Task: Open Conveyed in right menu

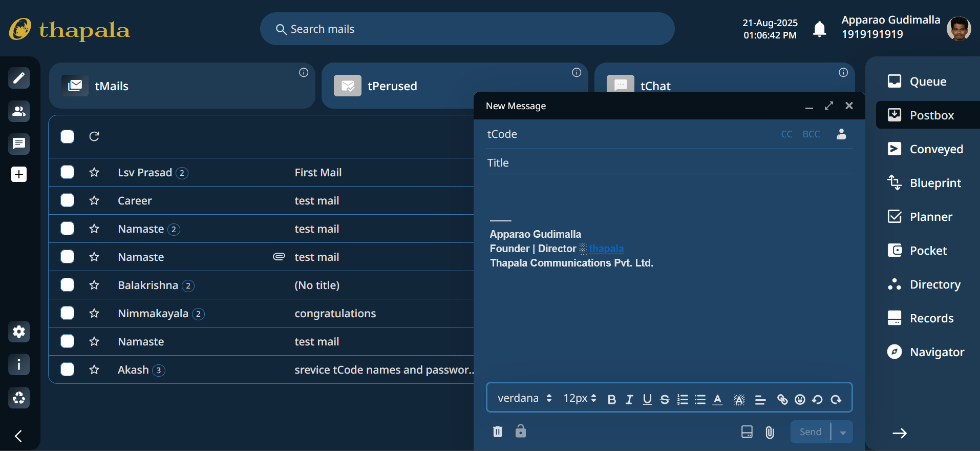Action: coord(927,149)
